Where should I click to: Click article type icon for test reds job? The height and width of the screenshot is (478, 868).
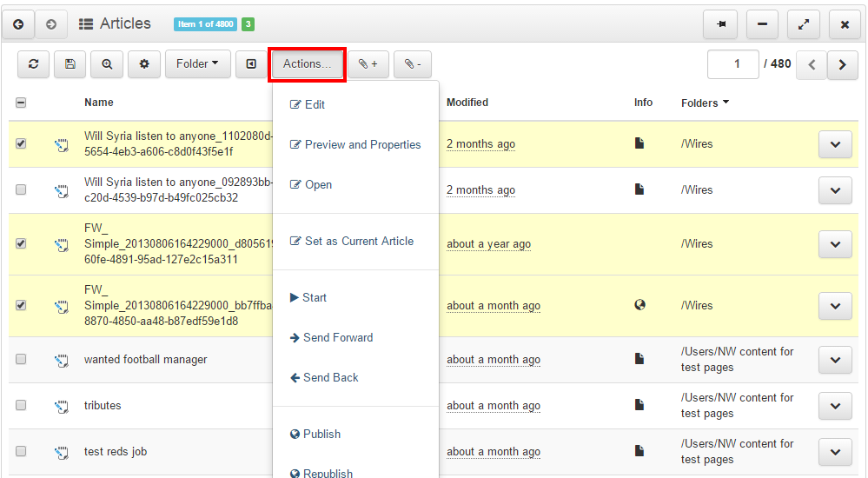pyautogui.click(x=62, y=453)
